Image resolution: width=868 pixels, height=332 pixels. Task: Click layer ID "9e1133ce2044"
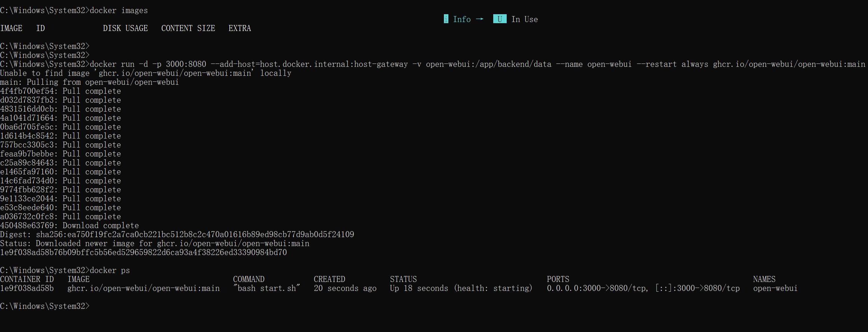(27, 199)
